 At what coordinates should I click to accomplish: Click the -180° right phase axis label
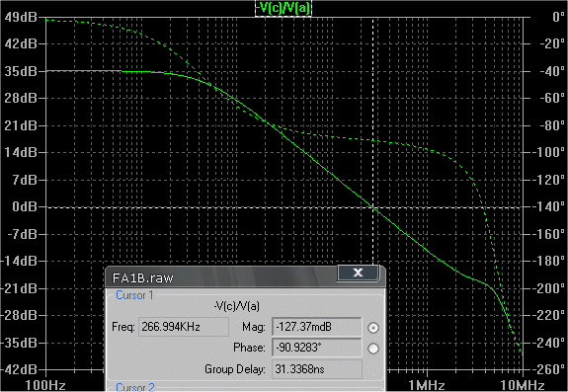(x=549, y=261)
